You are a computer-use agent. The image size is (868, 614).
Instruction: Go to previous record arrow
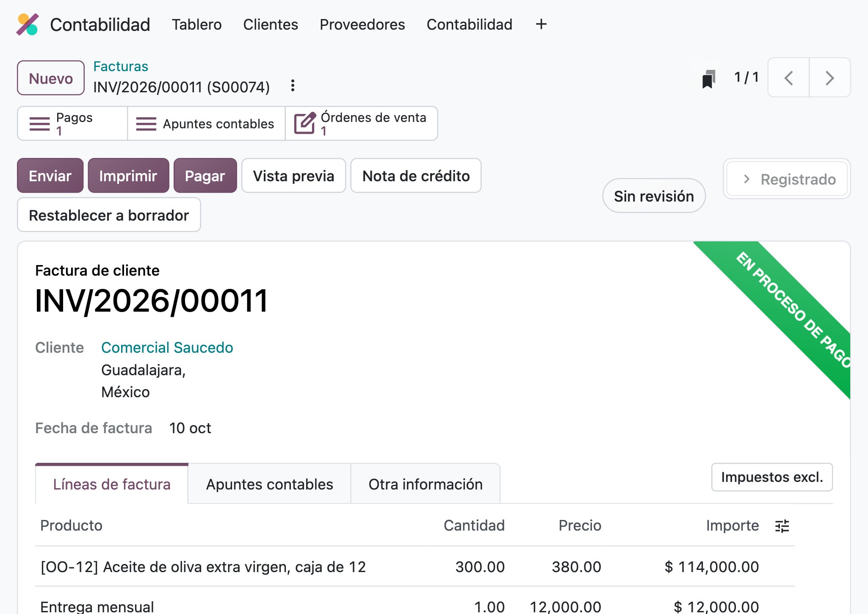[x=788, y=78]
